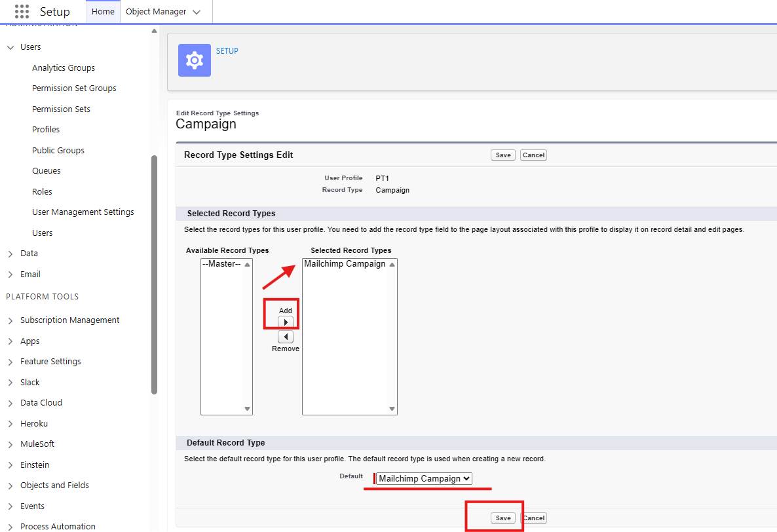The width and height of the screenshot is (777, 532).
Task: Open Permission Sets
Action: pos(62,109)
